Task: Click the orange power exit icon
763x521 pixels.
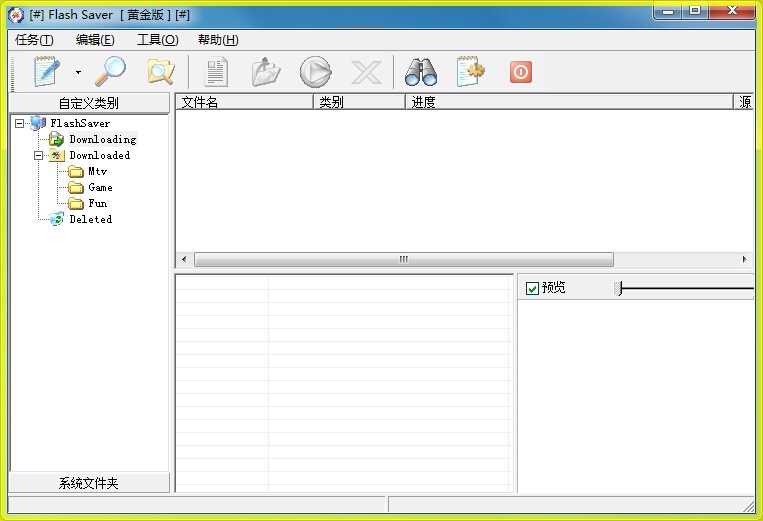Action: point(521,72)
